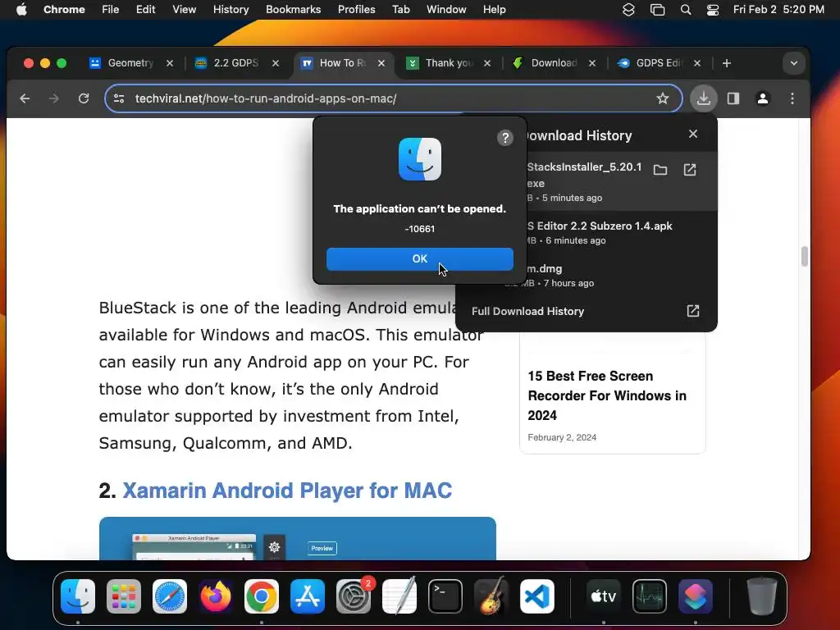Launch Safari from the Dock
840x630 pixels.
170,596
